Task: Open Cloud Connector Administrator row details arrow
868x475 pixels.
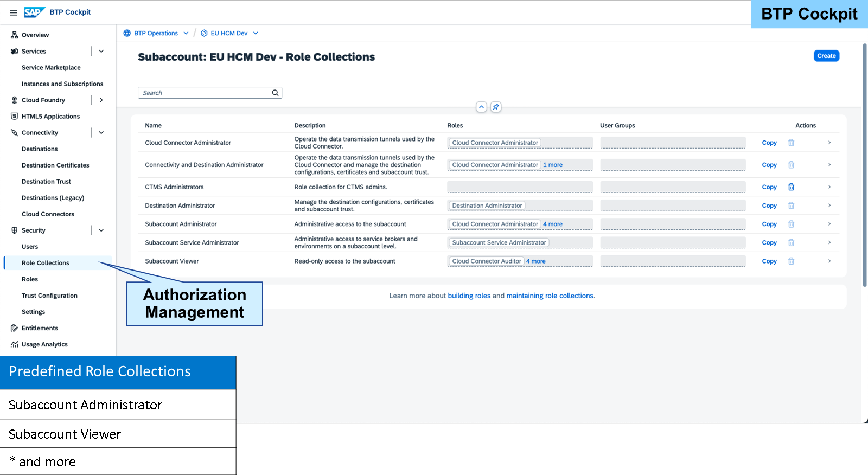Action: pyautogui.click(x=829, y=143)
